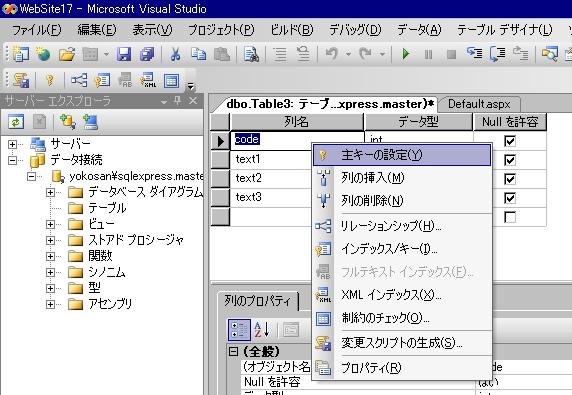
Task: Pin the Server Explorer panel with pushpin
Action: pos(178,101)
